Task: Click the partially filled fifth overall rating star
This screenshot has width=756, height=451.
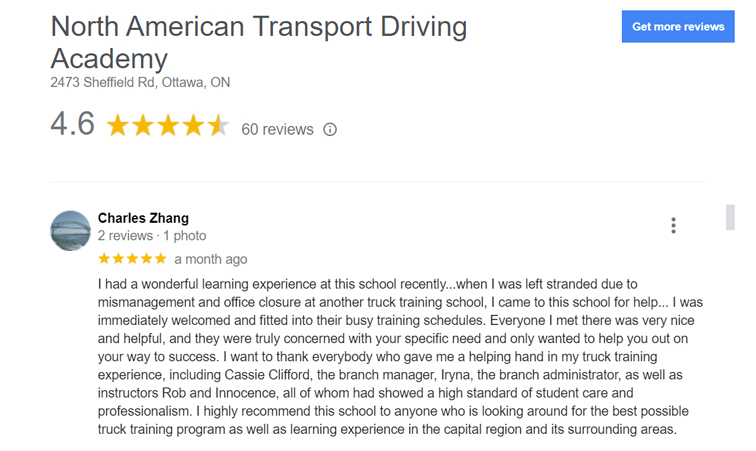Action: coord(218,126)
